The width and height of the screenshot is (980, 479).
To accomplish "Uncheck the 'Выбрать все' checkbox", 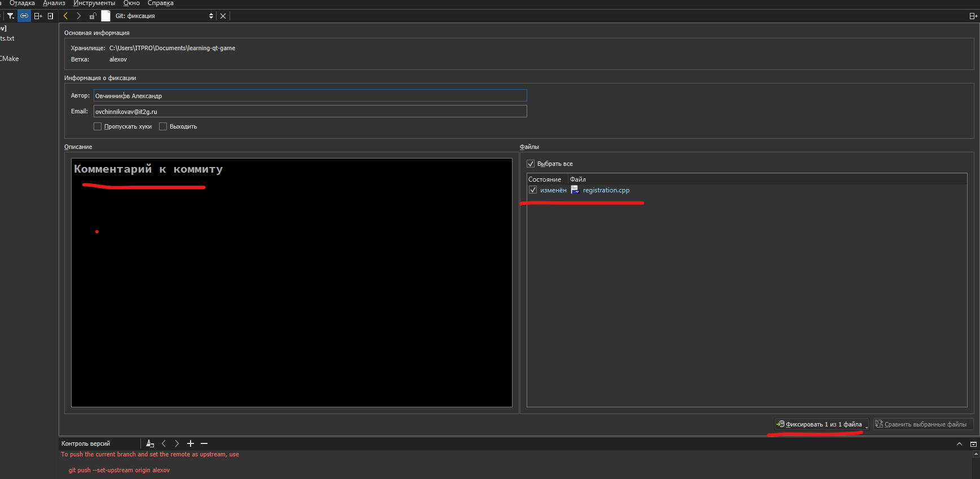I will pyautogui.click(x=531, y=164).
